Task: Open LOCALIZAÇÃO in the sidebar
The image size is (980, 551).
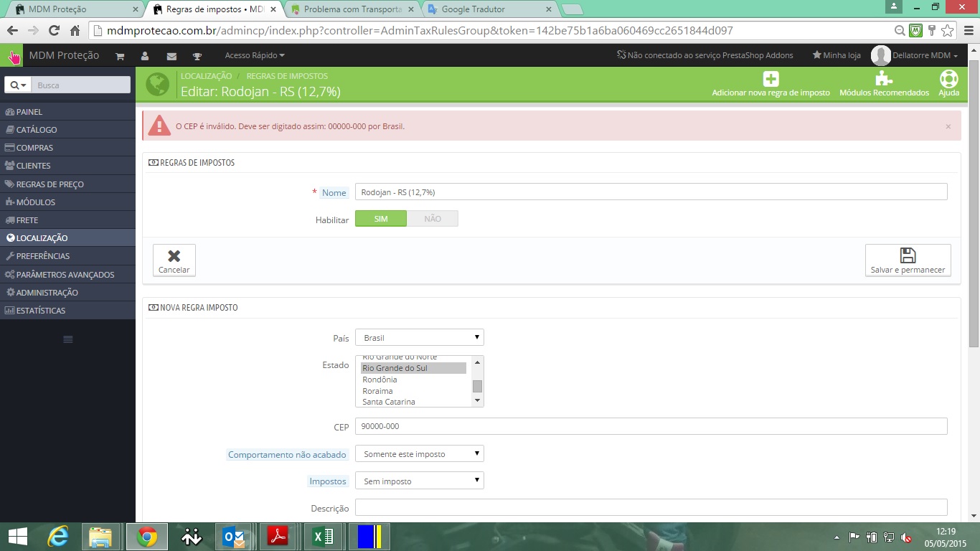Action: (x=67, y=238)
